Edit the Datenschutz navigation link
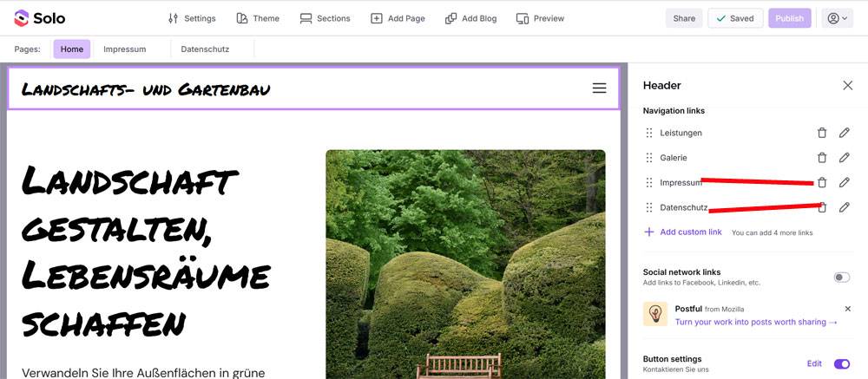This screenshot has width=868, height=379. click(844, 207)
